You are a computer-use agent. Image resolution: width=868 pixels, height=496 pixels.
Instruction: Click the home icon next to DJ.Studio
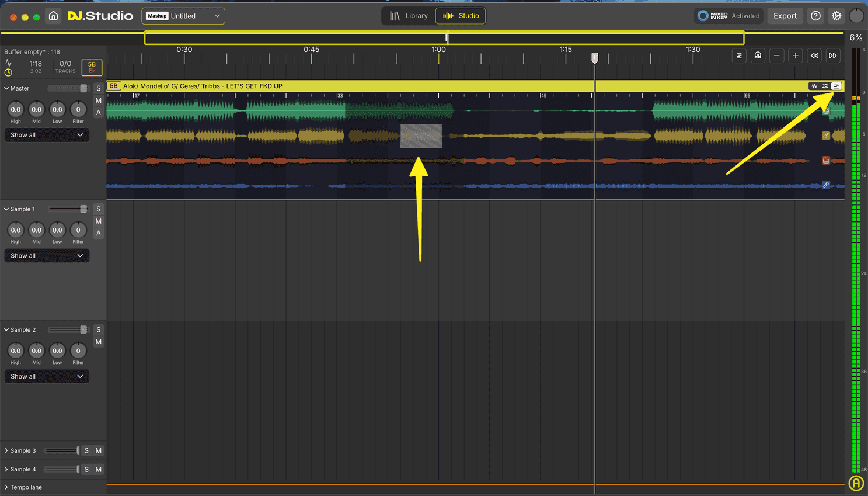tap(53, 16)
